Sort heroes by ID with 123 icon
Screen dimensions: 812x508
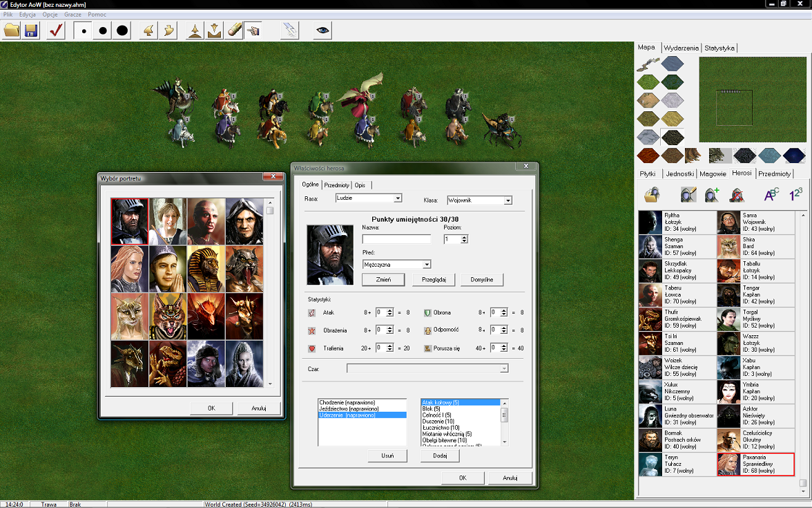pyautogui.click(x=795, y=195)
